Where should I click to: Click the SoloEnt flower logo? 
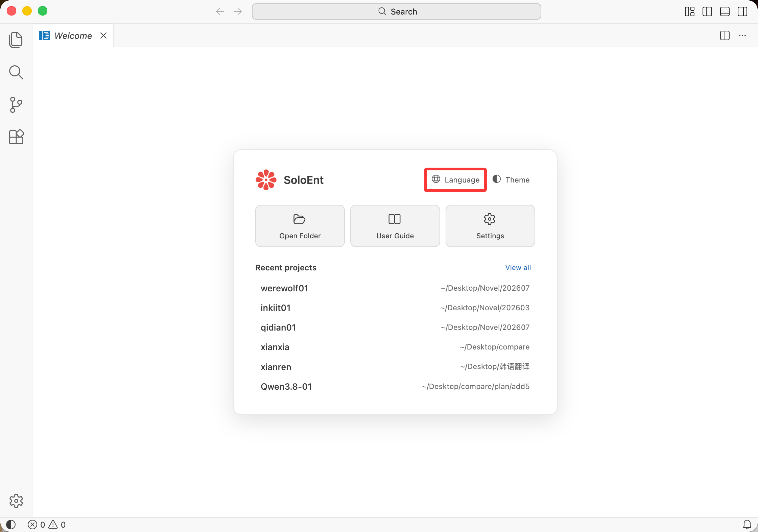[266, 180]
